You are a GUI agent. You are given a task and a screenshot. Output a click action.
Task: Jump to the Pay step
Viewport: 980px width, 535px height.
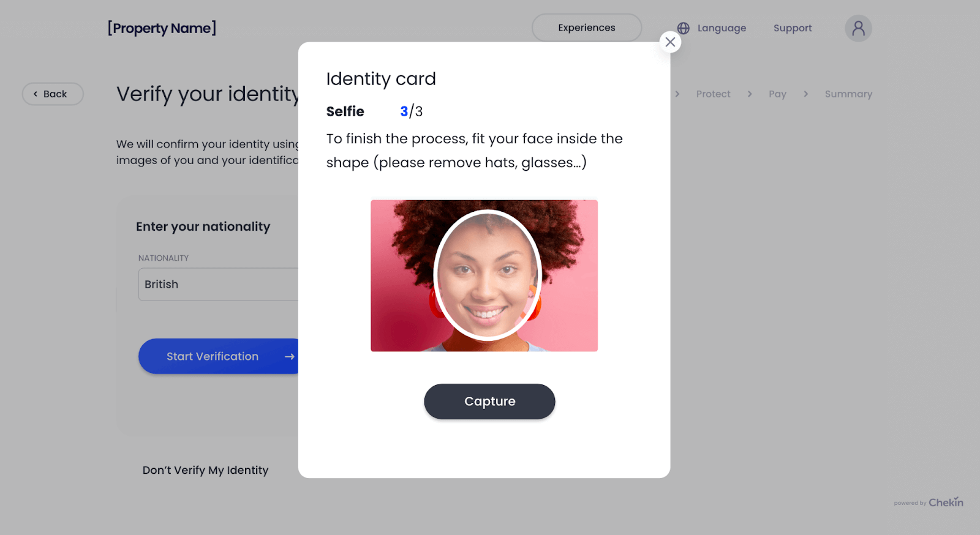(x=777, y=94)
